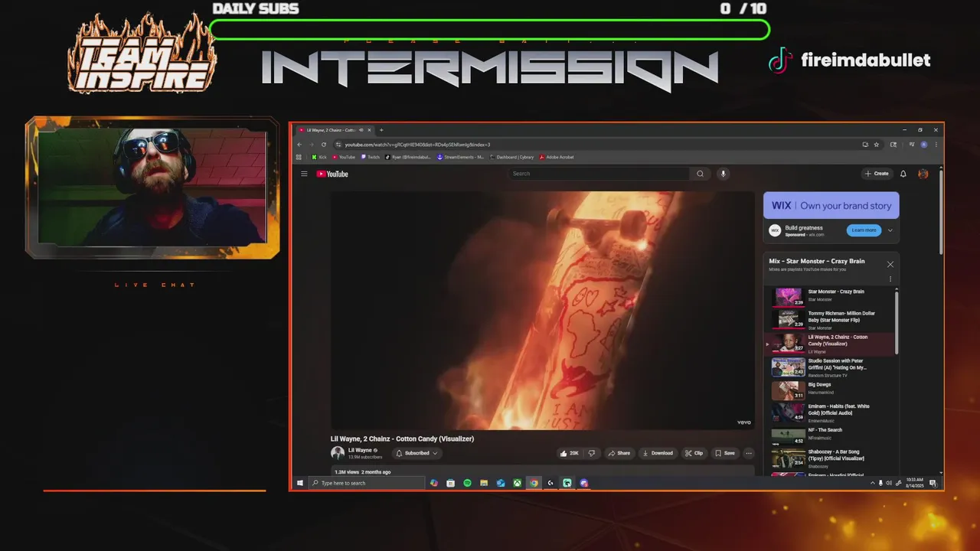Image resolution: width=980 pixels, height=551 pixels.
Task: Open File Explorer from the taskbar
Action: tap(484, 483)
